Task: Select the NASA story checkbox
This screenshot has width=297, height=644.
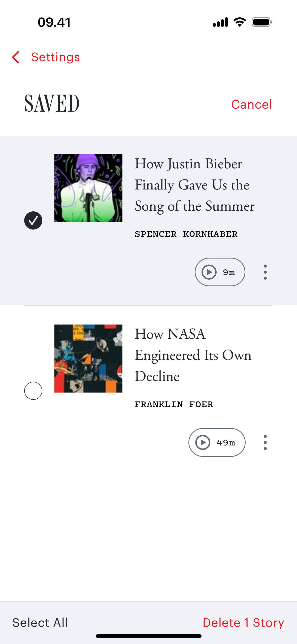Action: pyautogui.click(x=33, y=391)
